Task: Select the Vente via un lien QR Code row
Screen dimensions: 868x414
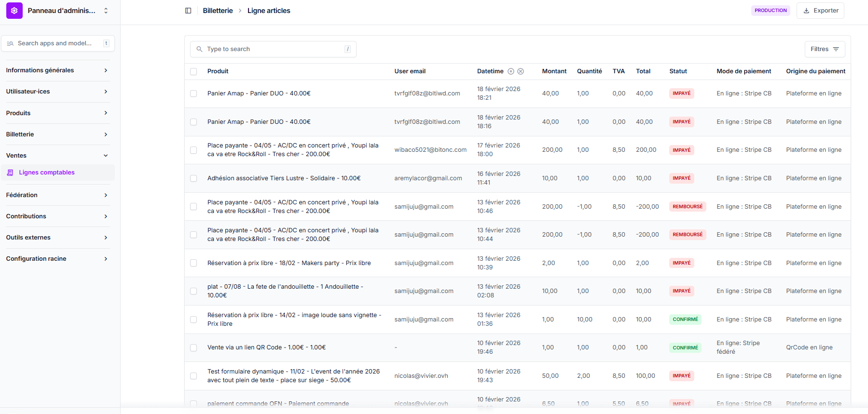Action: tap(193, 347)
